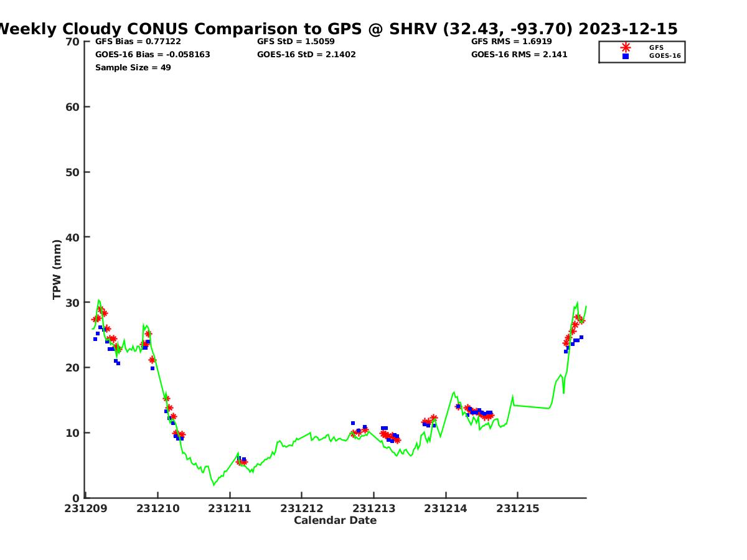Click the 60 y-axis tick label

[x=73, y=107]
